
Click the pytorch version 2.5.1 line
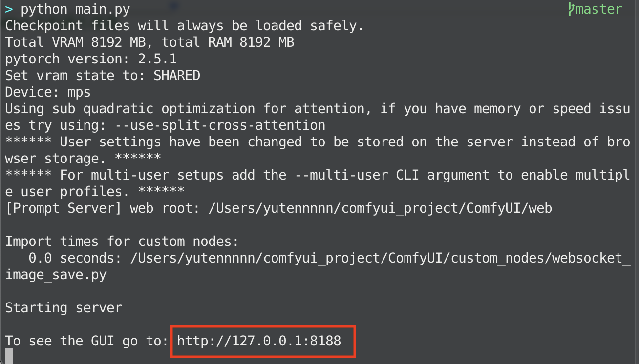coord(91,59)
